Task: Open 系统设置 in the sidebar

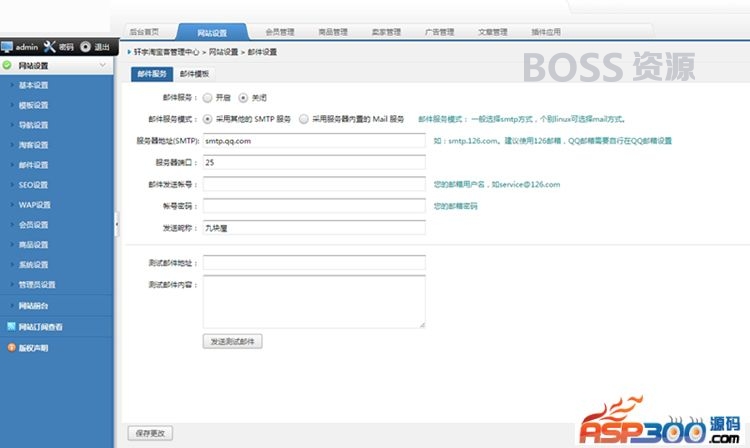Action: pyautogui.click(x=33, y=265)
